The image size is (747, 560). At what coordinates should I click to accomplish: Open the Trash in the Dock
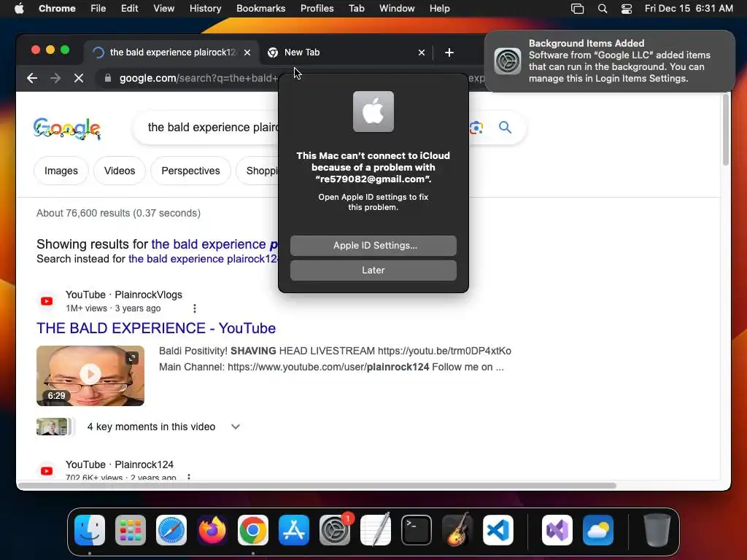[x=657, y=530]
